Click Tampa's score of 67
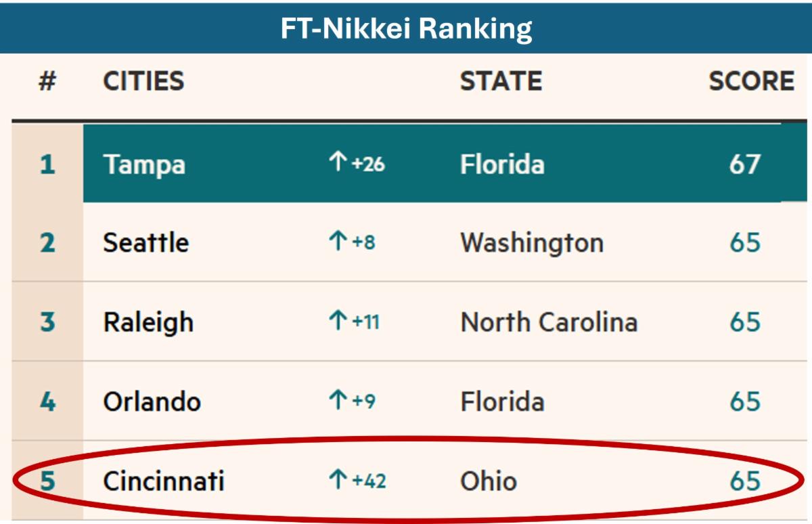Image resolution: width=812 pixels, height=524 pixels. tap(744, 165)
